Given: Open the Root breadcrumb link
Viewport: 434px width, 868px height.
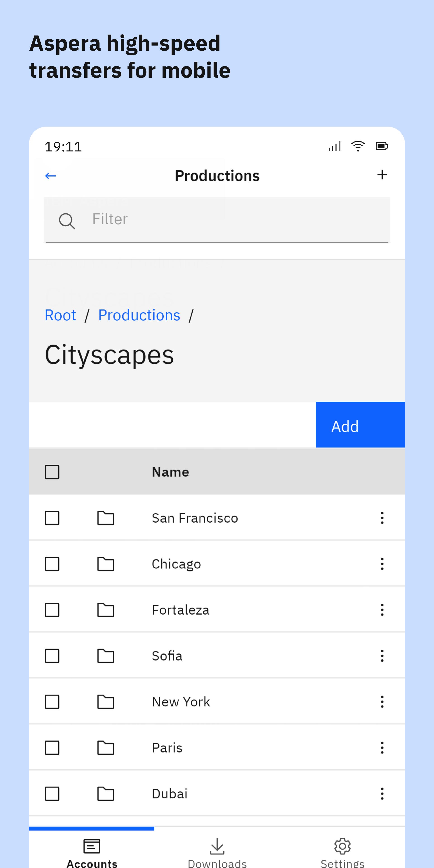Looking at the screenshot, I should click(x=60, y=315).
